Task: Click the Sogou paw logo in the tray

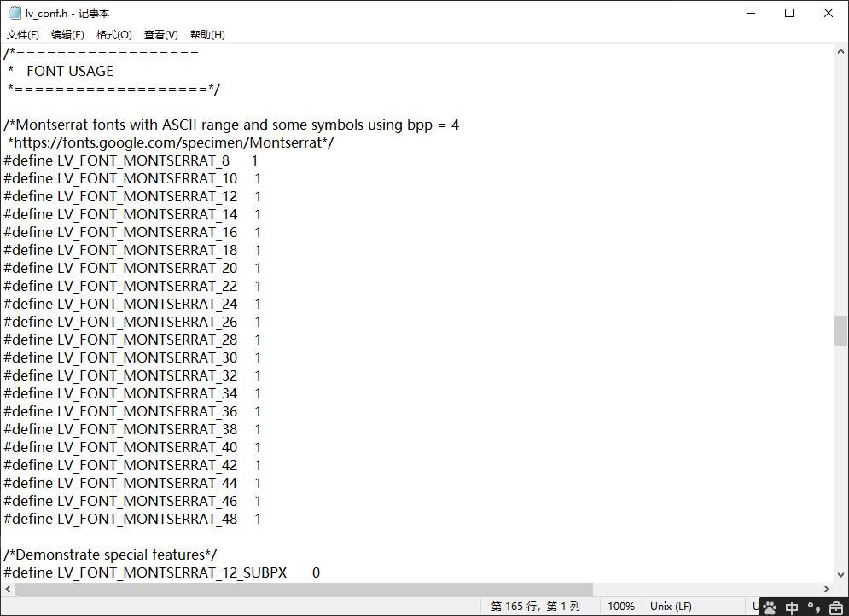Action: click(x=770, y=607)
